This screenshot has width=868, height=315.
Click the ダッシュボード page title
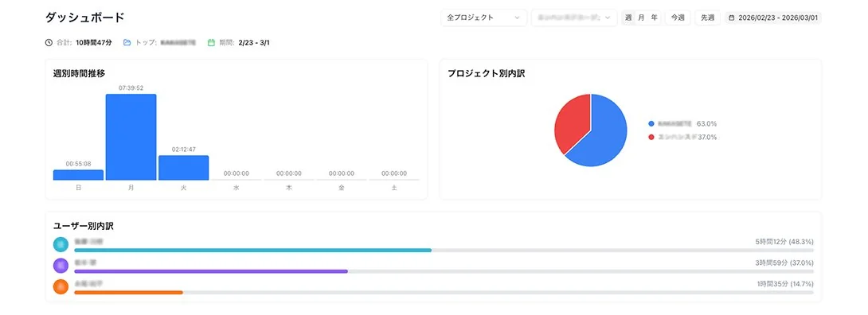pyautogui.click(x=84, y=17)
